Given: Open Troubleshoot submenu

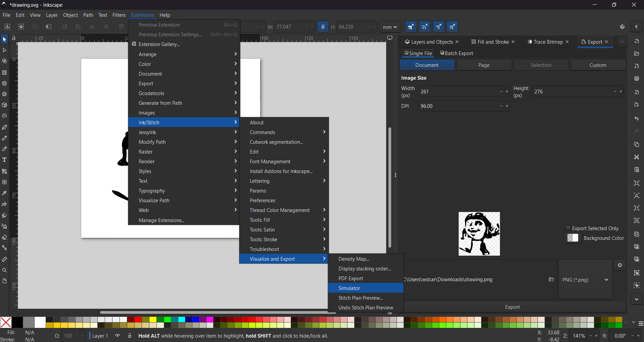Looking at the screenshot, I should click(284, 249).
